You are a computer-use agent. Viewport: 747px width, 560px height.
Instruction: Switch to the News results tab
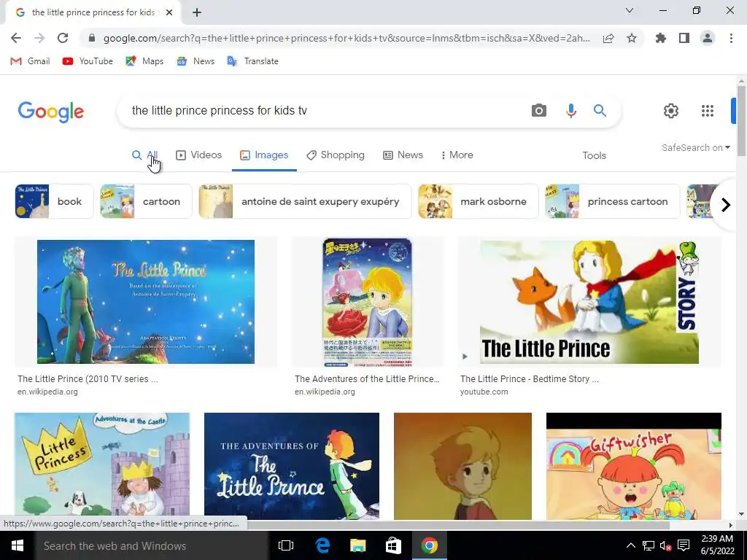[403, 155]
